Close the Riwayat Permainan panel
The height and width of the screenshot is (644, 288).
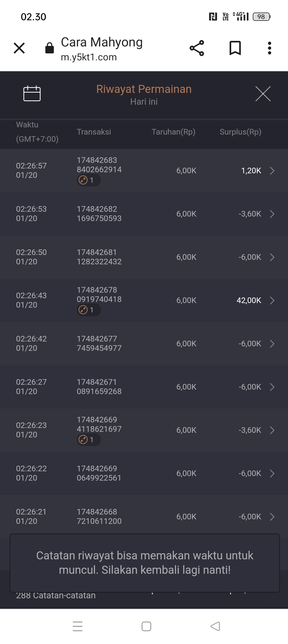coord(263,94)
